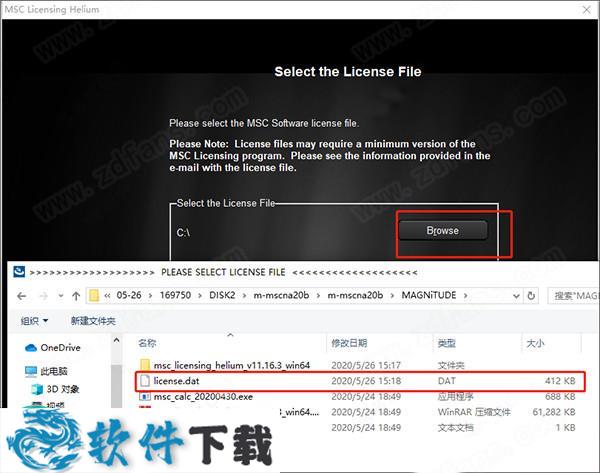Sort by 修改日期 column header
Image resolution: width=600 pixels, height=473 pixels.
349,343
